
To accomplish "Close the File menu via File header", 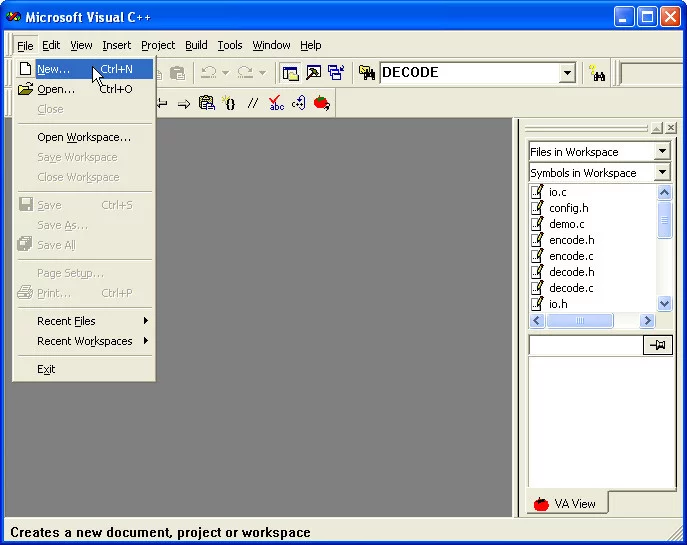I will pyautogui.click(x=25, y=46).
